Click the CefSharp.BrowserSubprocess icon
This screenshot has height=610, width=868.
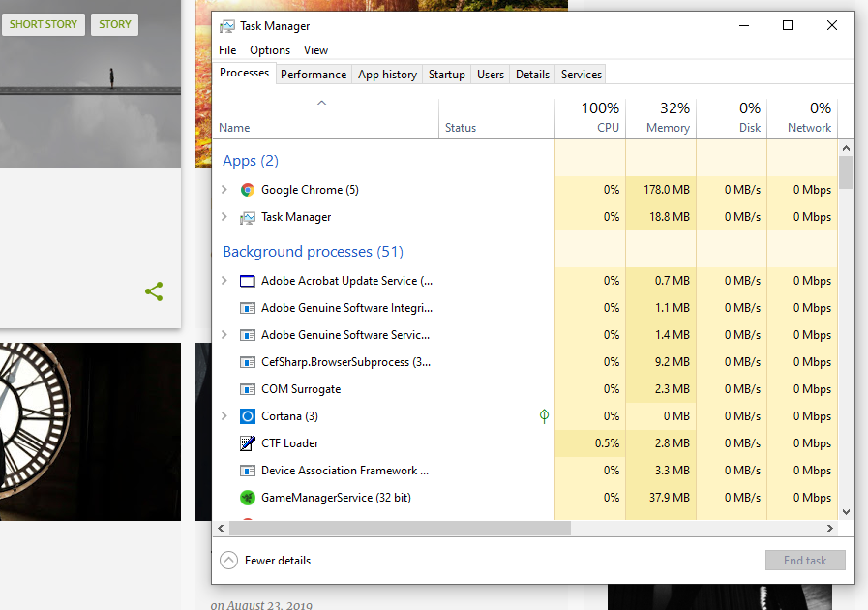click(x=248, y=362)
